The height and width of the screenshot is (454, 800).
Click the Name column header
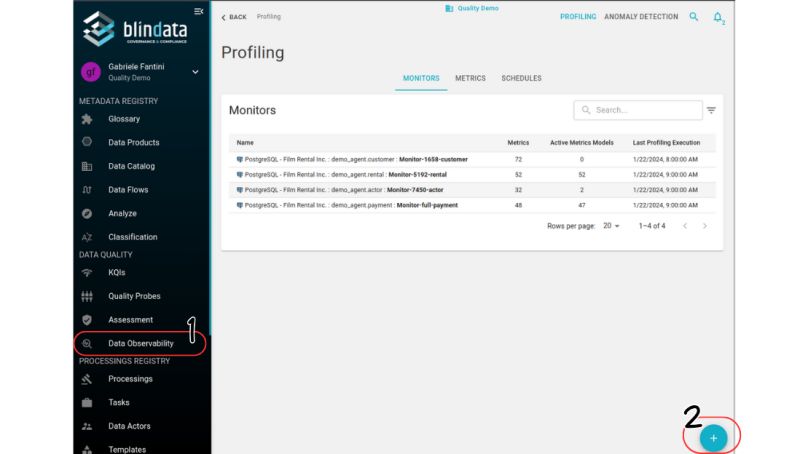tap(245, 143)
